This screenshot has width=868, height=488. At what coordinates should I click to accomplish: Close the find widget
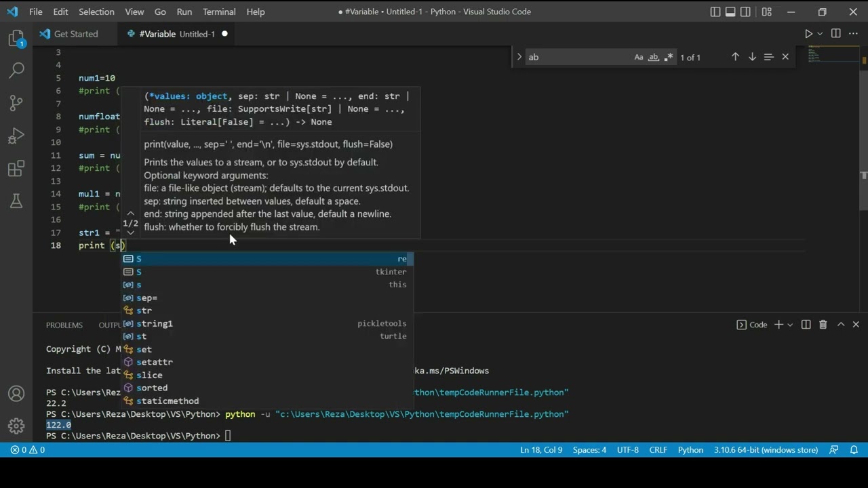coord(785,57)
